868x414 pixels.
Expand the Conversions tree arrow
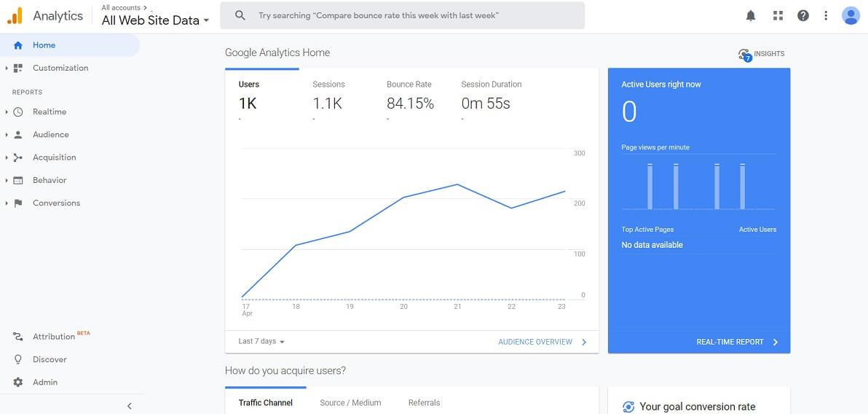(x=6, y=203)
